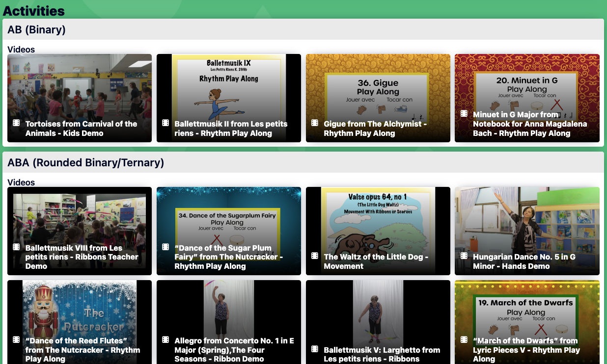
Task: Click film icon beside March of the Dwarfs
Action: click(x=464, y=340)
